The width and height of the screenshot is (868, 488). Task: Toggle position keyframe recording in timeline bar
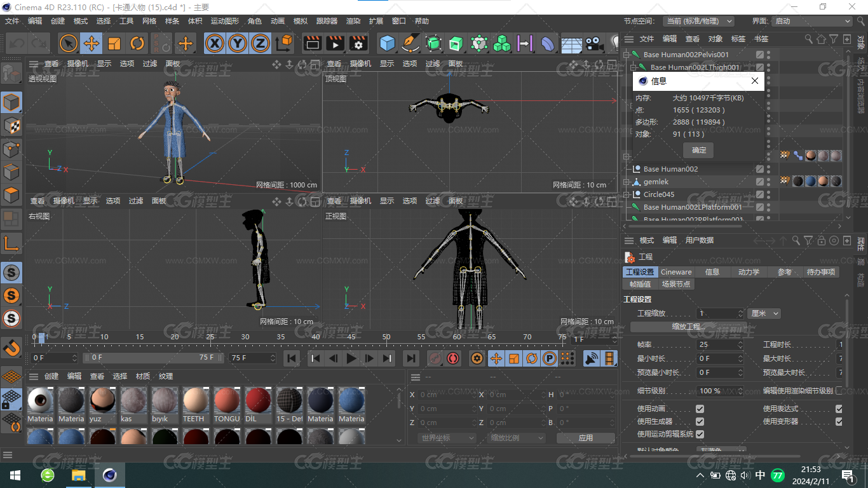(496, 358)
